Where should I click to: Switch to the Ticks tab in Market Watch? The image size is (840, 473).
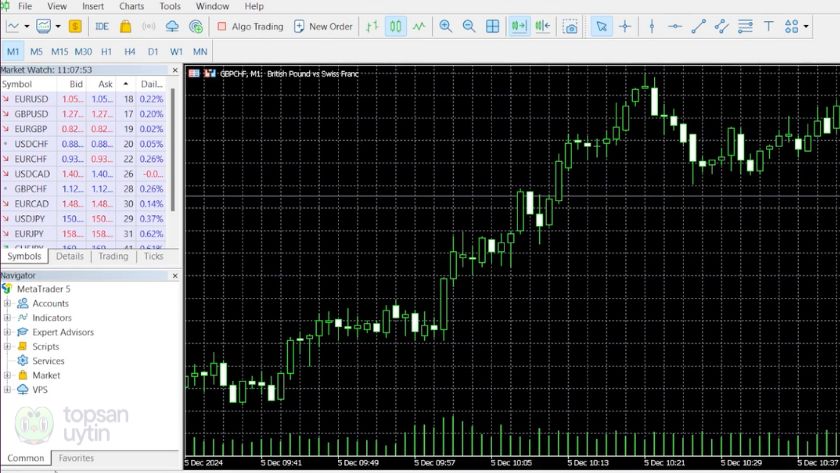153,256
